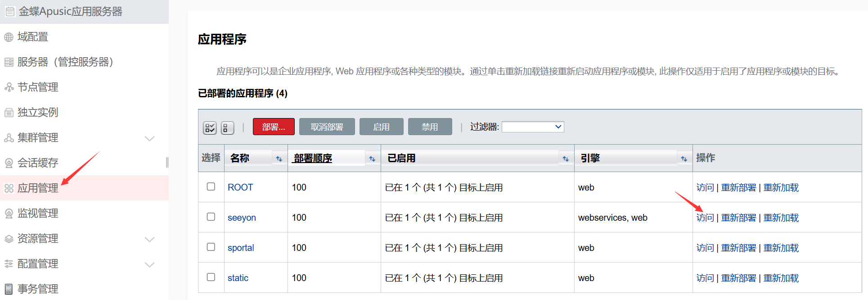
Task: Click the deselect-all icon in toolbar
Action: (x=227, y=128)
